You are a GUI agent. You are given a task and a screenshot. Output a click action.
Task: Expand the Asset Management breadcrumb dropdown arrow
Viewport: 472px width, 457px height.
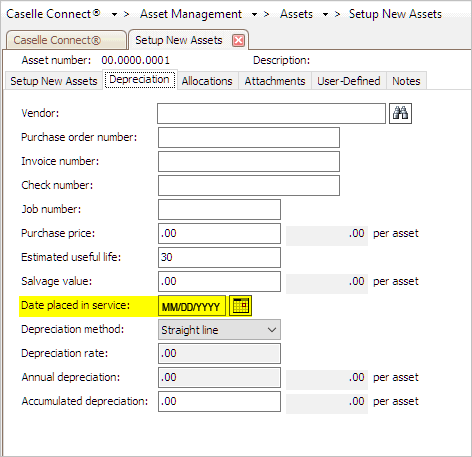pos(254,15)
